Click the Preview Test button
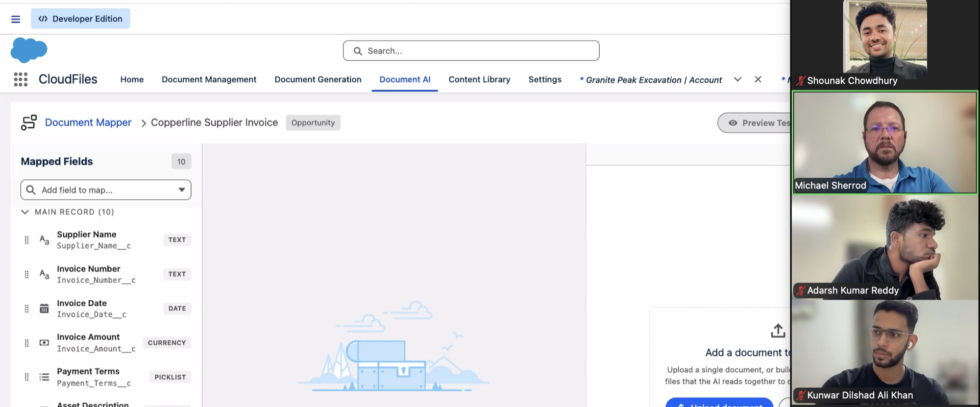The height and width of the screenshot is (407, 980). 755,123
